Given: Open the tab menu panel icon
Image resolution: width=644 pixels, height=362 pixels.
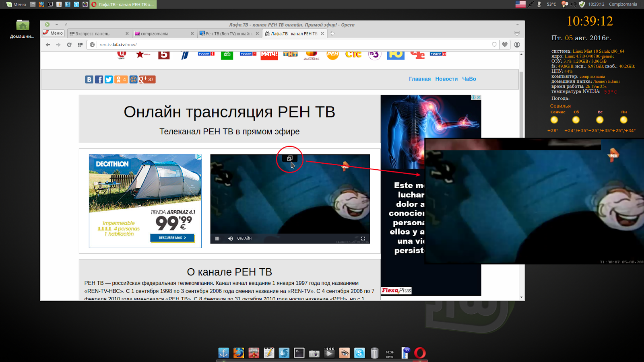Looking at the screenshot, I should pos(517,33).
